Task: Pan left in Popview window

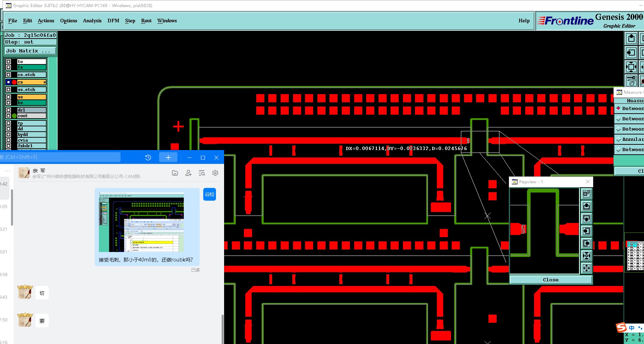Action: click(586, 231)
